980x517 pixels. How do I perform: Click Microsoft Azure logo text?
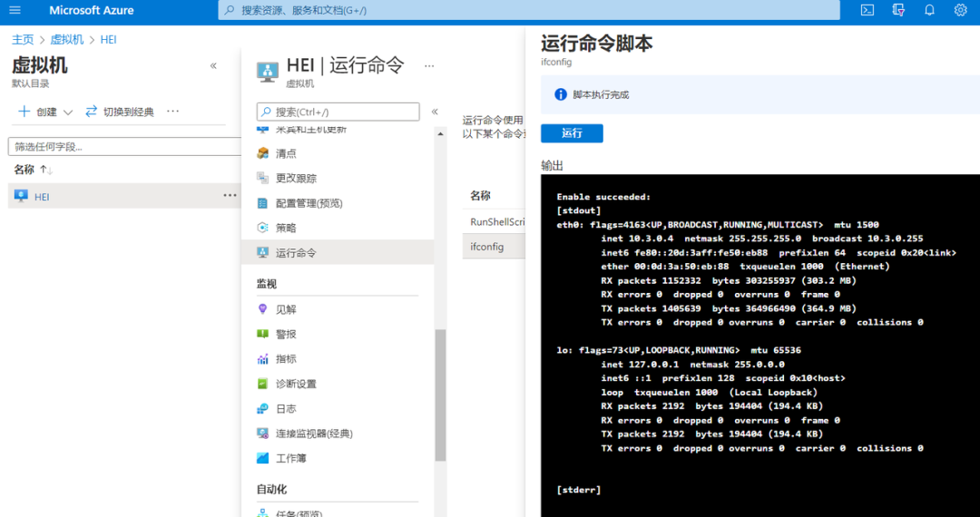[x=92, y=10]
